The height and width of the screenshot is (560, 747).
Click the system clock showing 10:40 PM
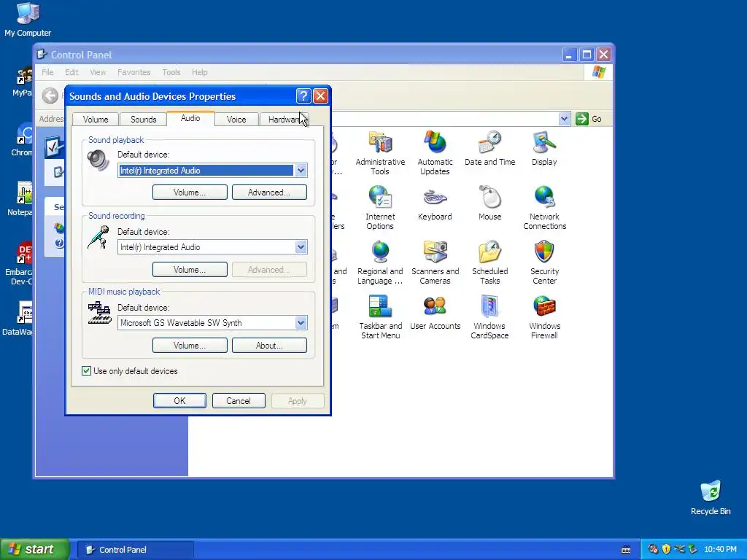point(720,550)
